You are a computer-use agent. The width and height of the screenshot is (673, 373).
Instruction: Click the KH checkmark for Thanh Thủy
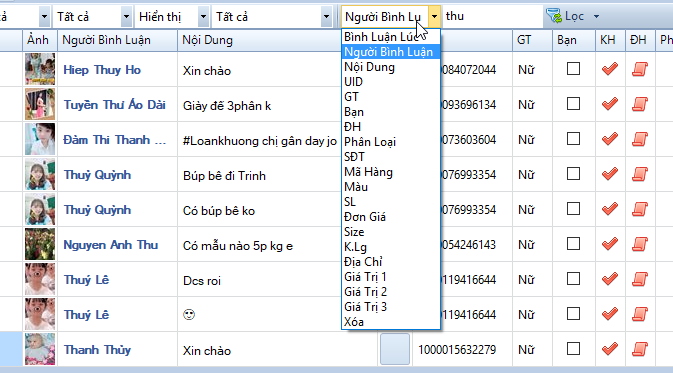(x=609, y=349)
